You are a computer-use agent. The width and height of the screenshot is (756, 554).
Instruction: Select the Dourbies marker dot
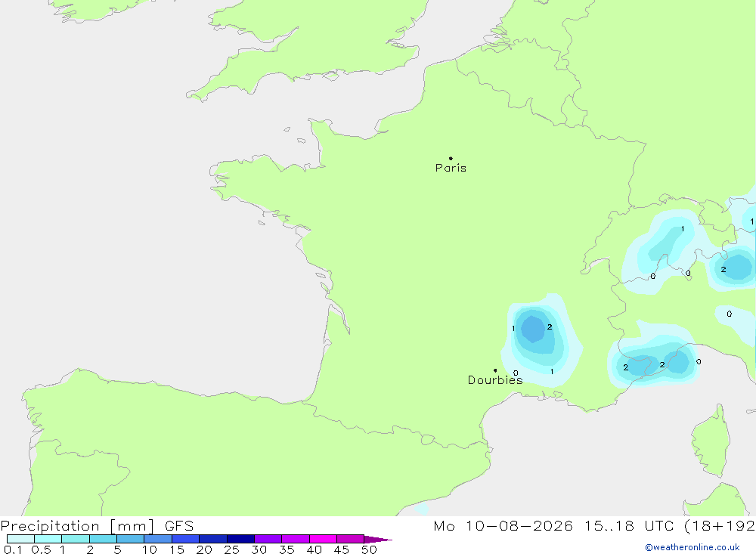point(495,370)
